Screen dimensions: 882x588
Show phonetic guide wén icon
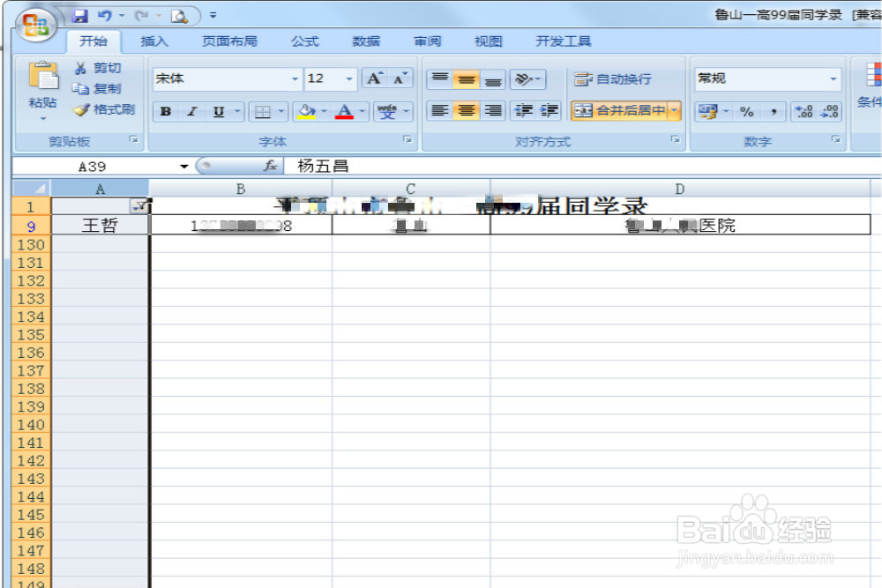tap(387, 111)
